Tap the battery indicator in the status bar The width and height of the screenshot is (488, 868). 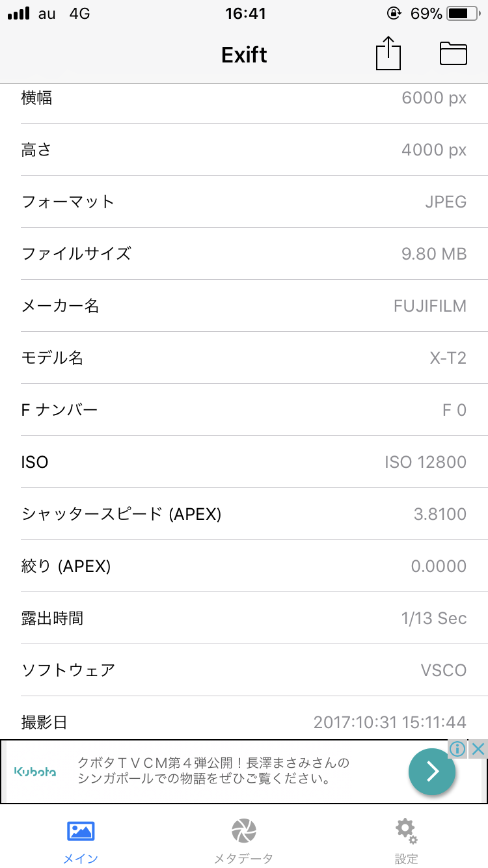coord(462,13)
